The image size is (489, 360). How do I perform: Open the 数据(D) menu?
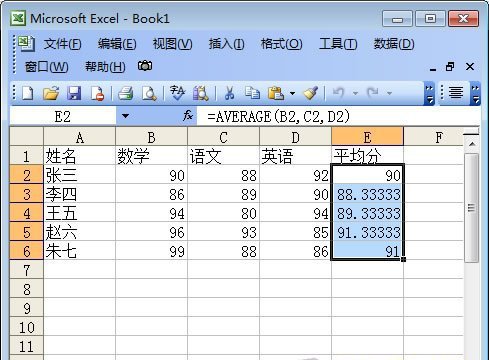point(394,44)
